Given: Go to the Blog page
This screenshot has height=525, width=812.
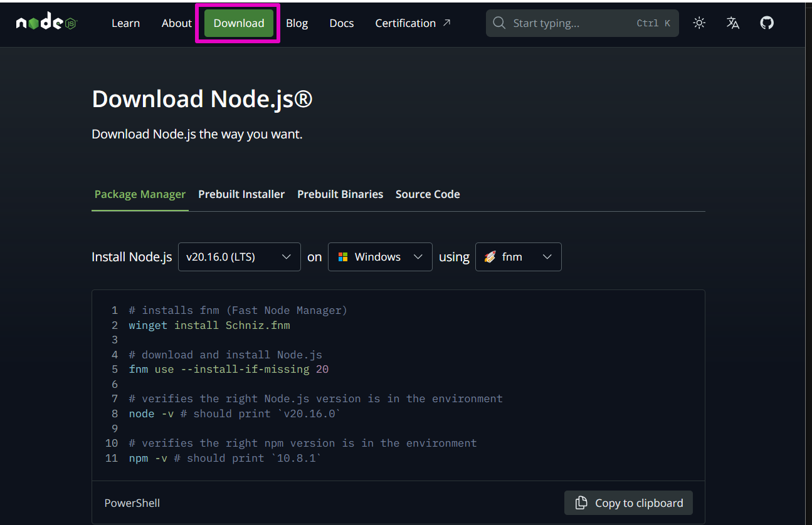Looking at the screenshot, I should point(297,23).
